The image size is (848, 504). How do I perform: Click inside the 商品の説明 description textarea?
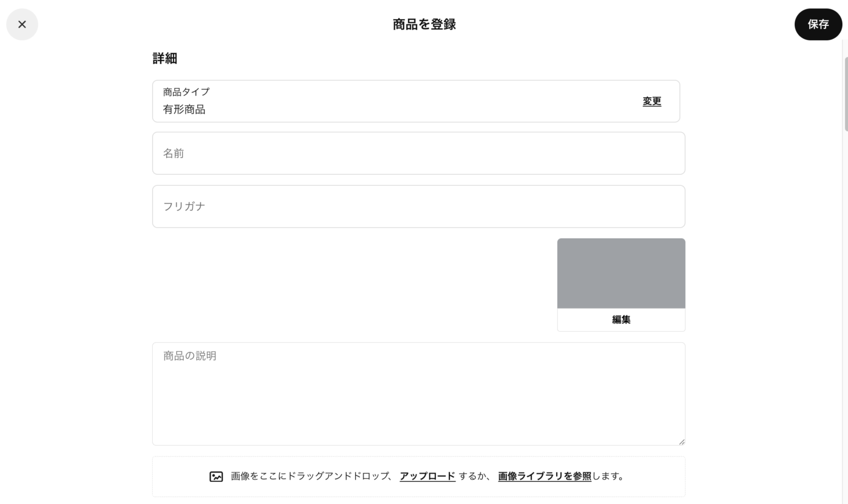click(x=418, y=394)
